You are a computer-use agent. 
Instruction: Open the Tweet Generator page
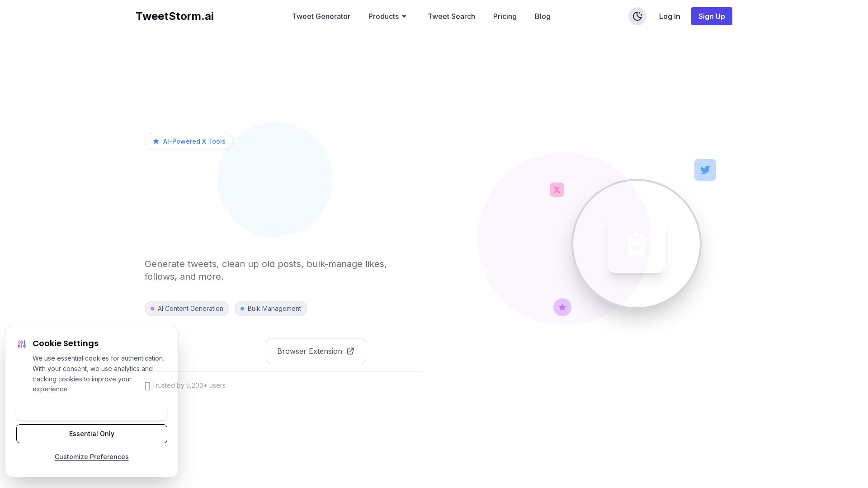(321, 16)
